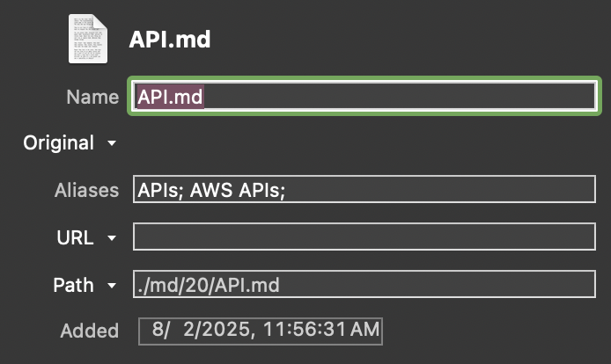Click the Aliases label
The image size is (611, 364).
point(86,190)
